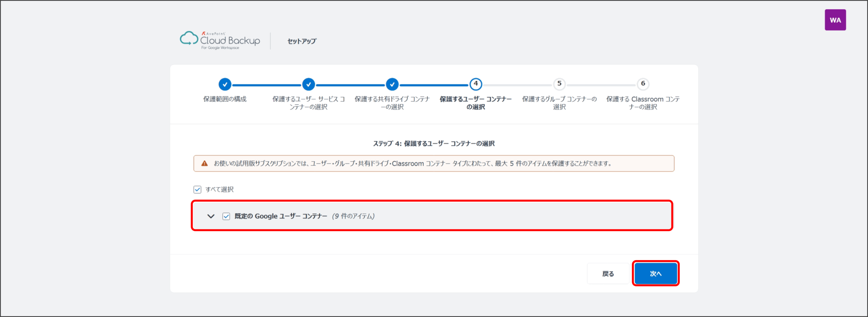Click the step 2 completed checkmark circle
The width and height of the screenshot is (868, 317).
[x=308, y=84]
